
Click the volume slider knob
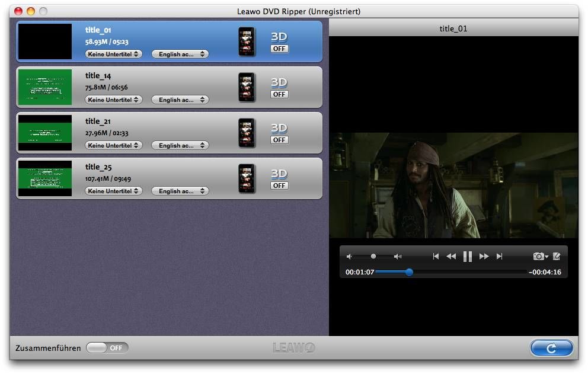[x=373, y=257]
